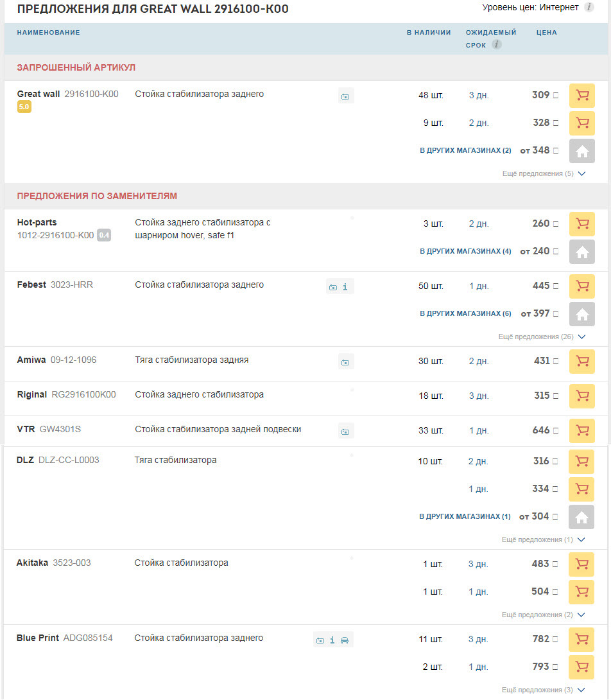
Task: Add Akitaka 483 offer to cart
Action: [x=581, y=564]
